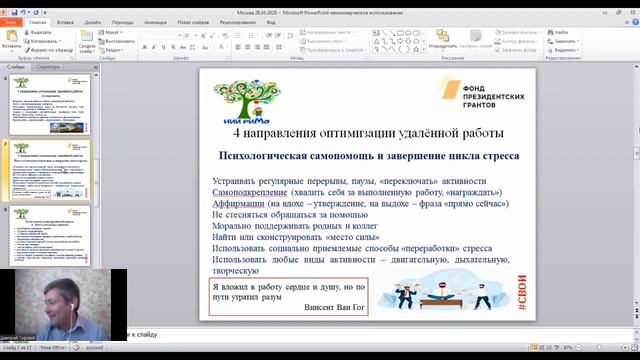This screenshot has width=640, height=360.
Task: Open PowerPoint Help
Action: pos(635,22)
